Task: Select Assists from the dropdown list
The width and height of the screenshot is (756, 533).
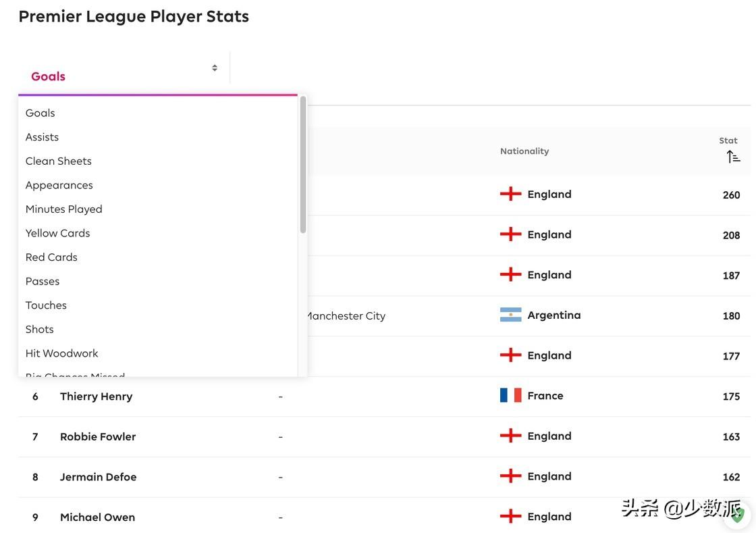Action: tap(42, 137)
